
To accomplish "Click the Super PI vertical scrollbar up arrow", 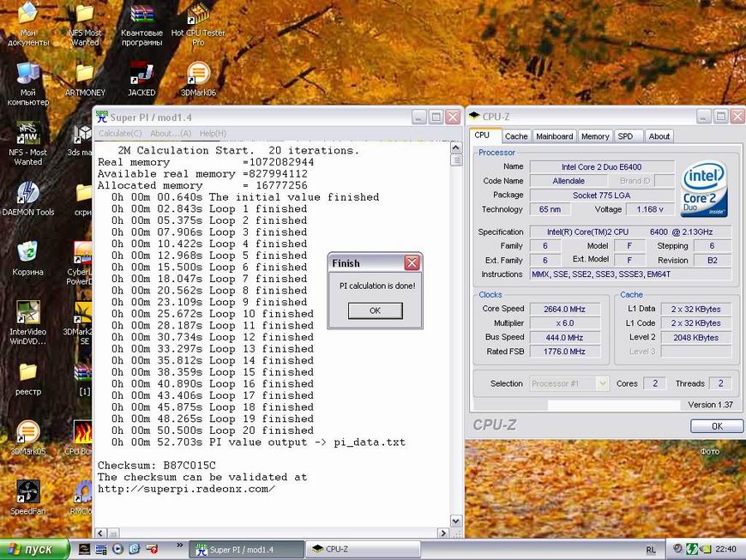I will click(x=456, y=148).
